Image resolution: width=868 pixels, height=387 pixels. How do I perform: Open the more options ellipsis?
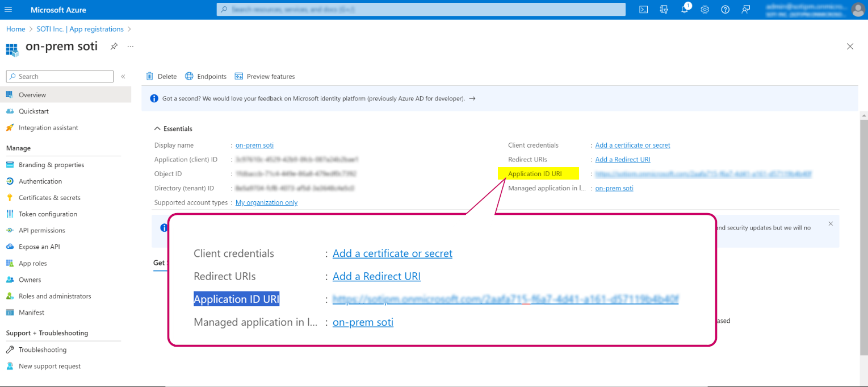pyautogui.click(x=131, y=47)
